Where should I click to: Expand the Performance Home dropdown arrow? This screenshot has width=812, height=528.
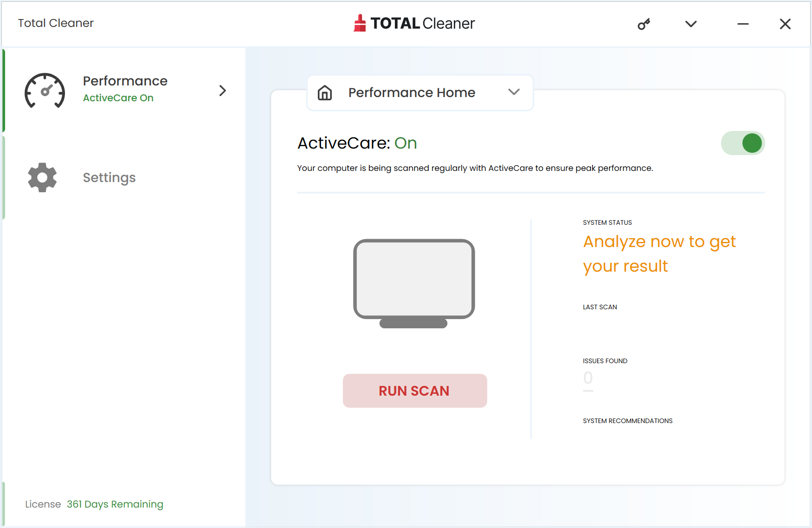point(514,92)
